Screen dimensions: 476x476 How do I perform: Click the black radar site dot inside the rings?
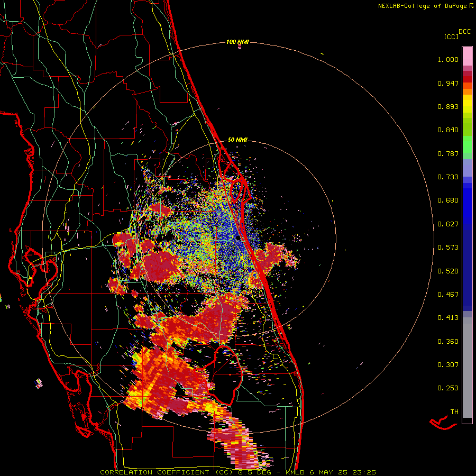point(239,239)
